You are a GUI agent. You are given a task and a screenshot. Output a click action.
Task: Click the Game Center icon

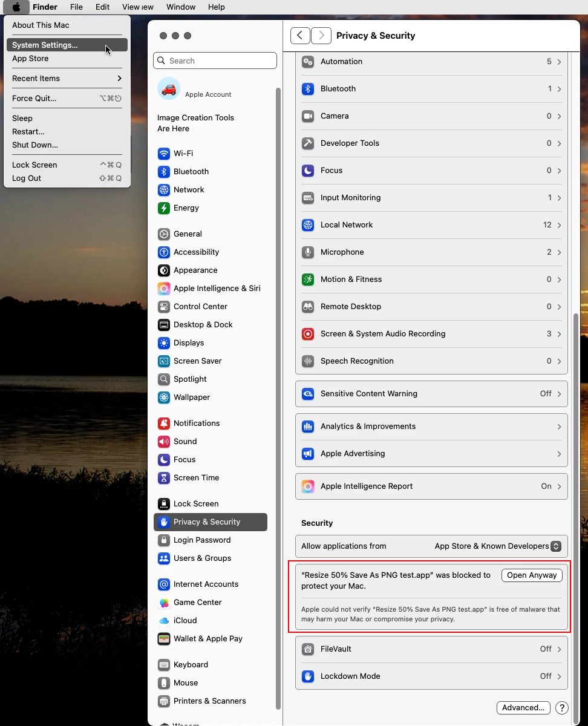(x=164, y=602)
